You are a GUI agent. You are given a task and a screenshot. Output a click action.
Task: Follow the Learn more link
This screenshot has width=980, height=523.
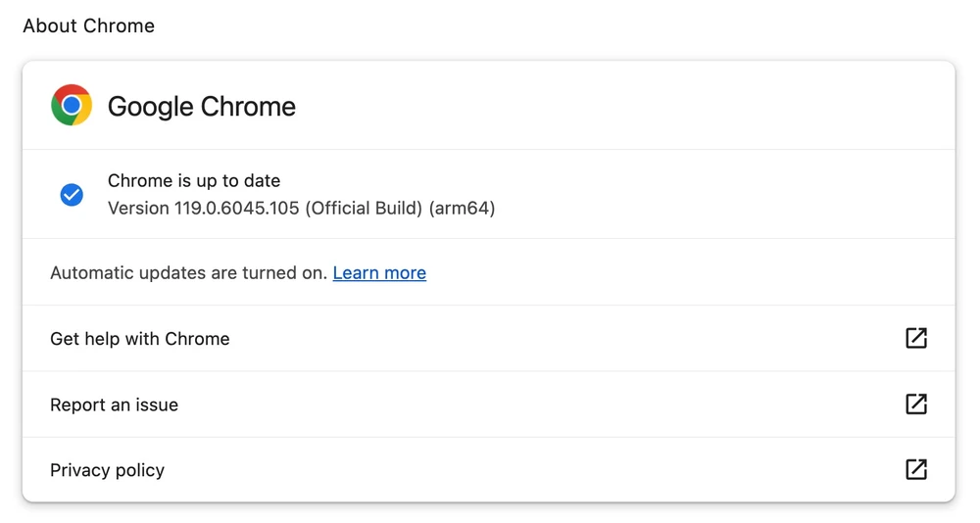click(379, 273)
